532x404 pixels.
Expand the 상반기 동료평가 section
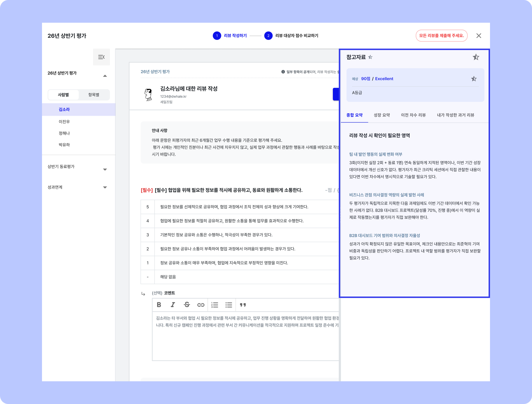[x=105, y=170]
